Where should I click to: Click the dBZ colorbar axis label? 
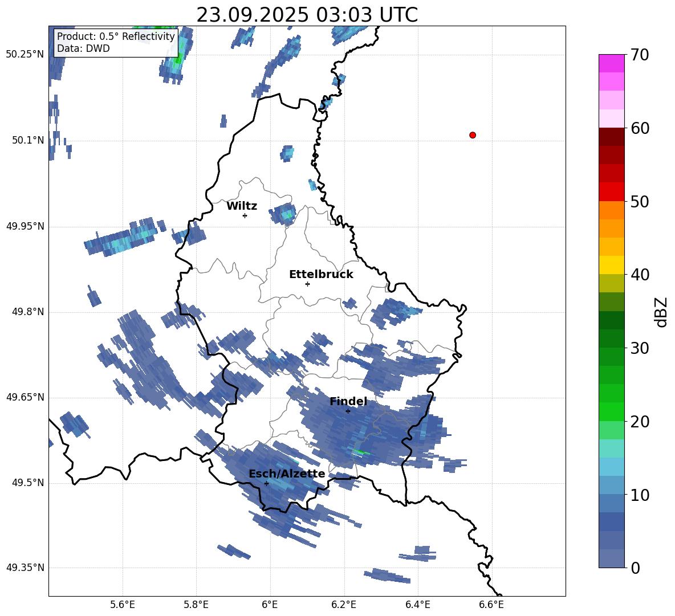(662, 312)
